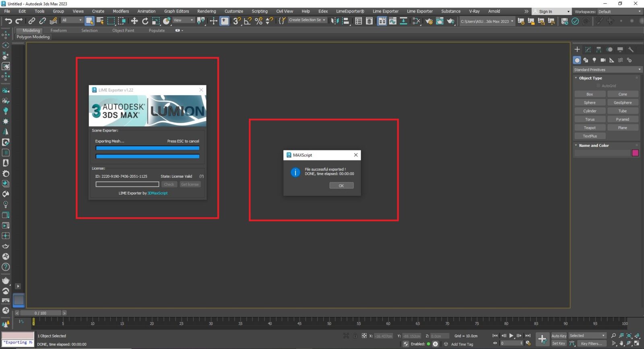This screenshot has height=349, width=644.
Task: Open the Curve Editor icon
Action: pyautogui.click(x=392, y=21)
